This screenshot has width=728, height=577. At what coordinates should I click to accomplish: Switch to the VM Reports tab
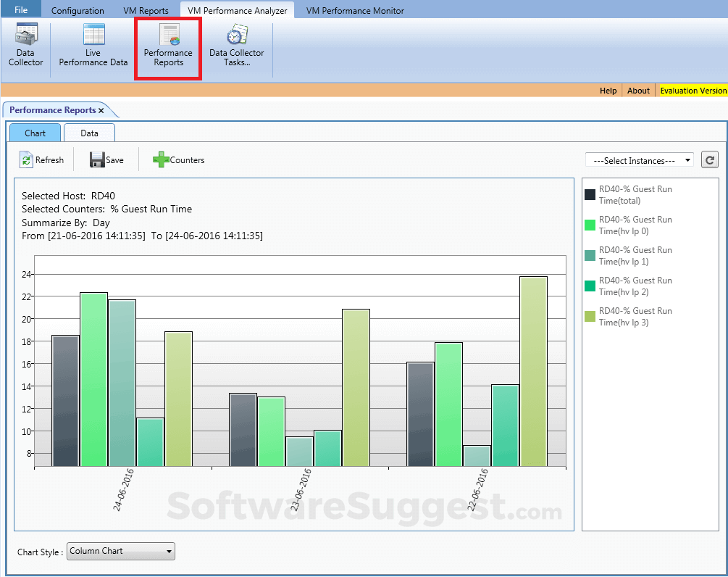tap(147, 9)
